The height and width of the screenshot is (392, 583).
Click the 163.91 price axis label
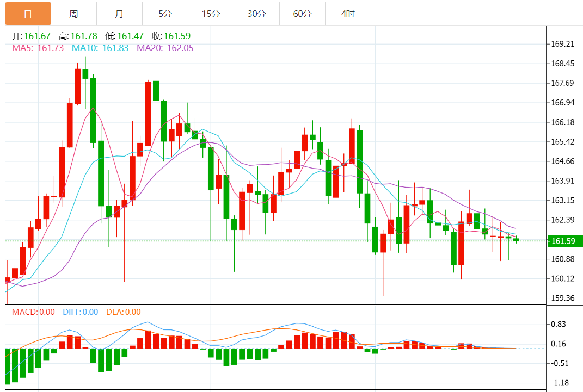pos(562,181)
